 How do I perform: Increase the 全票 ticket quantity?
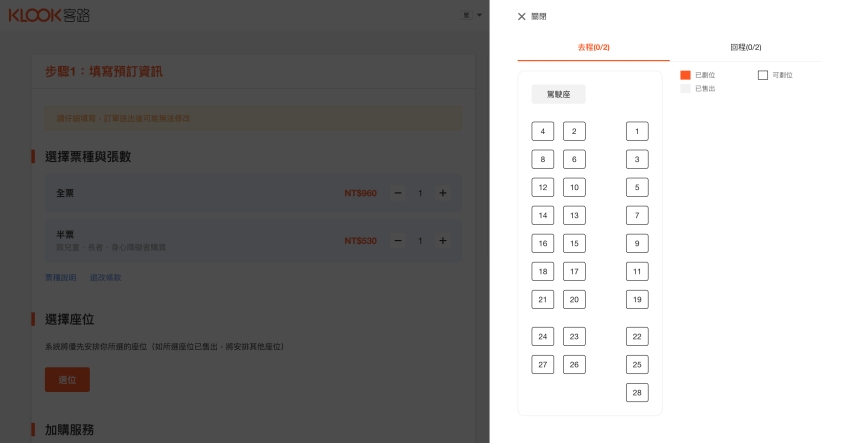click(x=443, y=193)
